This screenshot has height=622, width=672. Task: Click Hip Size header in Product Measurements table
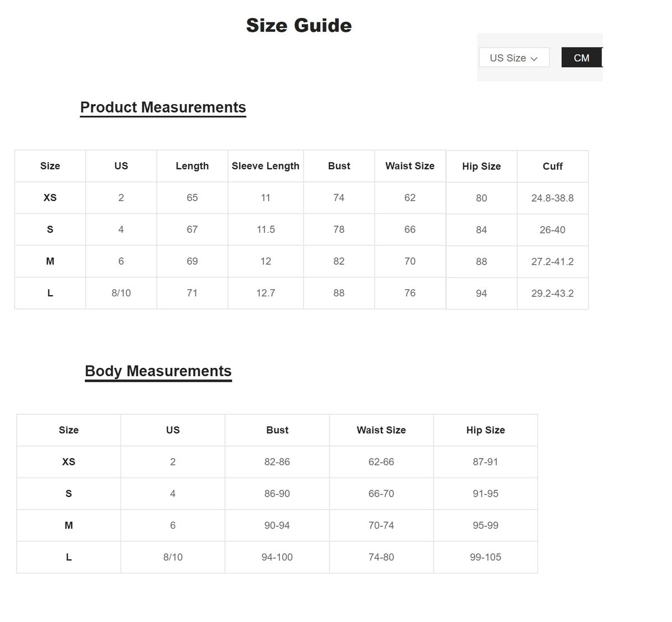click(x=481, y=166)
